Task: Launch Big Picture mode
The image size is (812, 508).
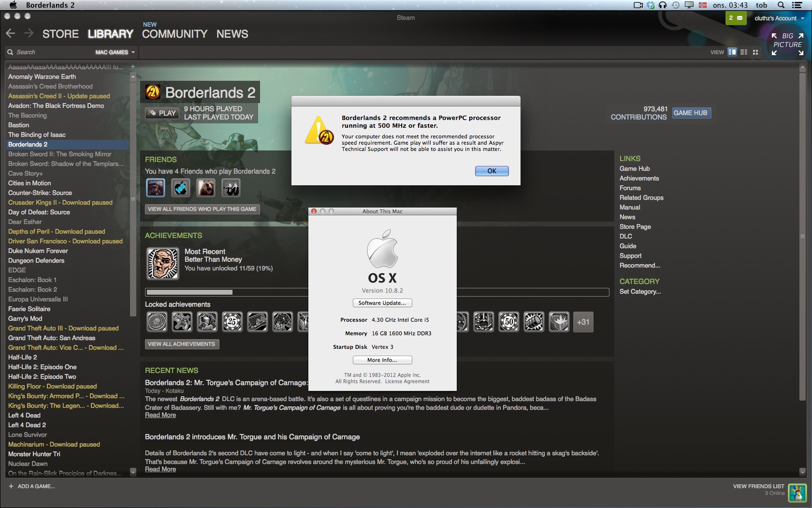Action: click(x=787, y=44)
